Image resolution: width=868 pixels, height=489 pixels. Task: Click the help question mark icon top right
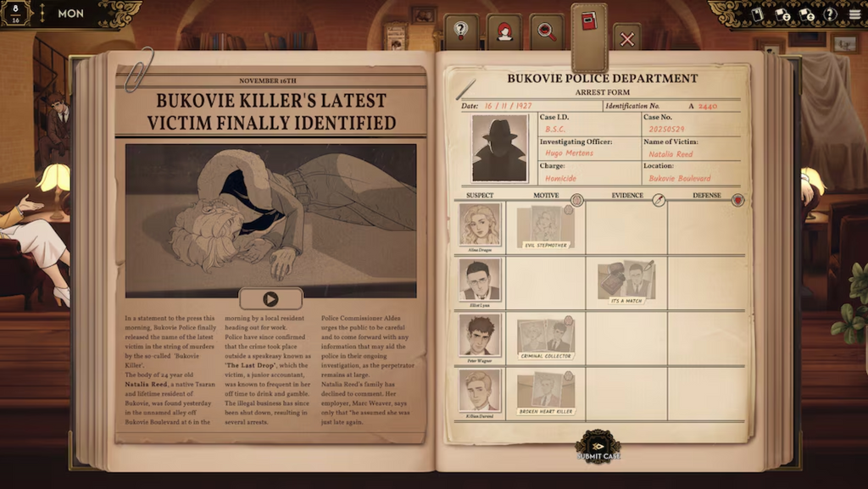point(831,14)
